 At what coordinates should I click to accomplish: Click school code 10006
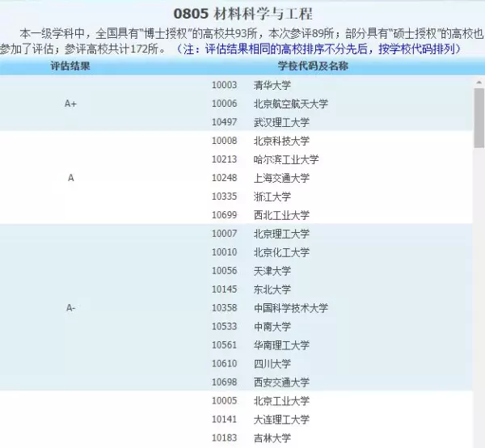point(224,104)
